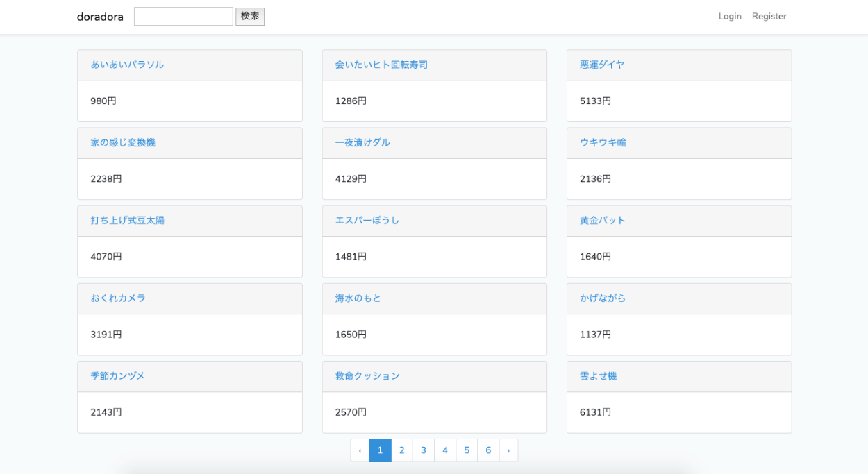Screen dimensions: 868x474
Task: Switch to page 4 of listings
Action: (445, 450)
